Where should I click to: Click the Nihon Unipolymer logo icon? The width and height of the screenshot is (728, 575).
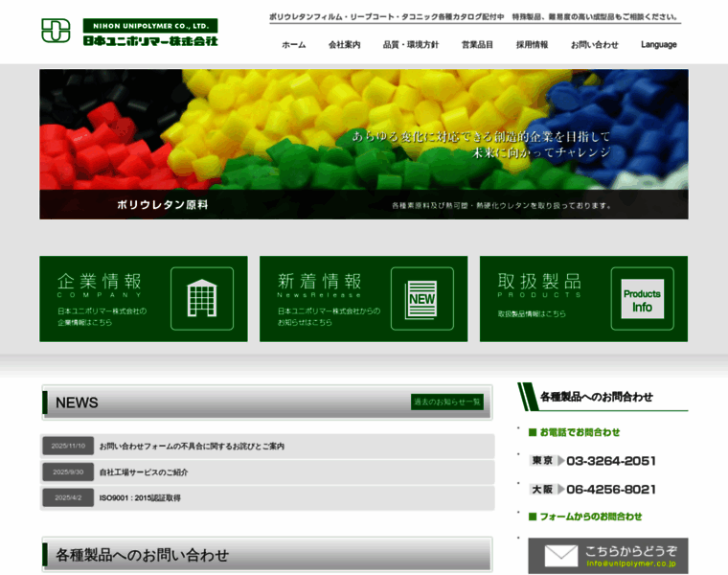click(56, 31)
